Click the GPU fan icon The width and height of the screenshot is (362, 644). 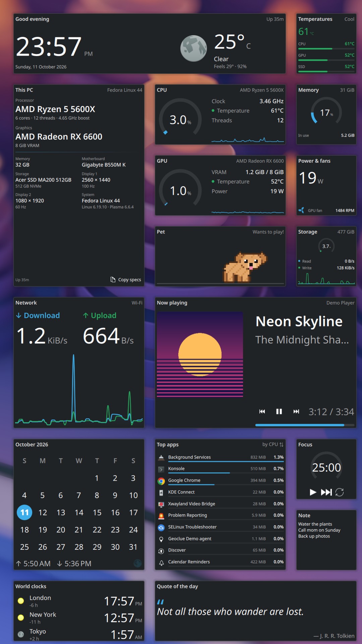(301, 210)
